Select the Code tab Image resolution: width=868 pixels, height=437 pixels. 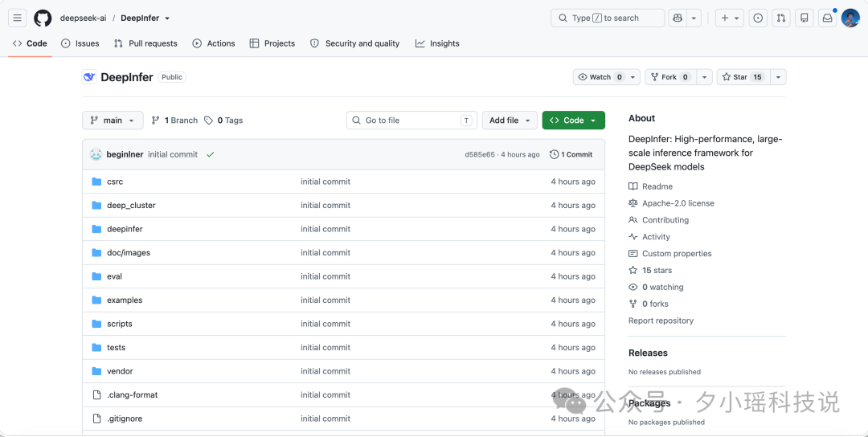coord(30,43)
